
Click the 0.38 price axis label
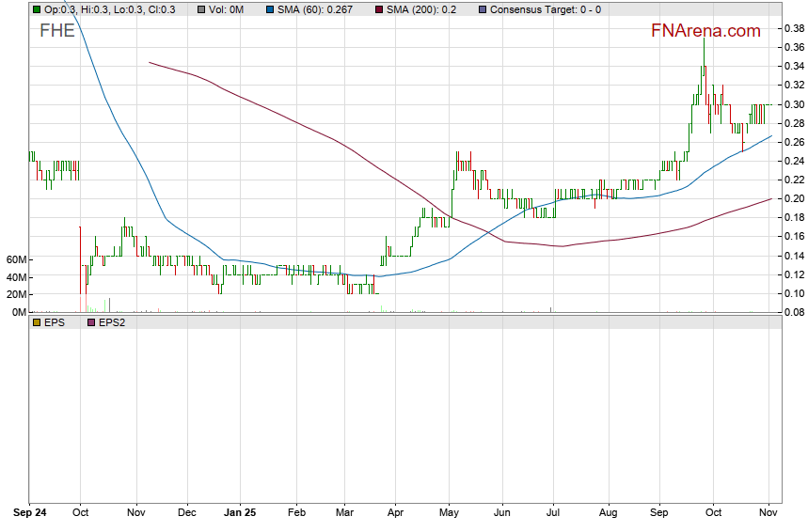click(792, 28)
